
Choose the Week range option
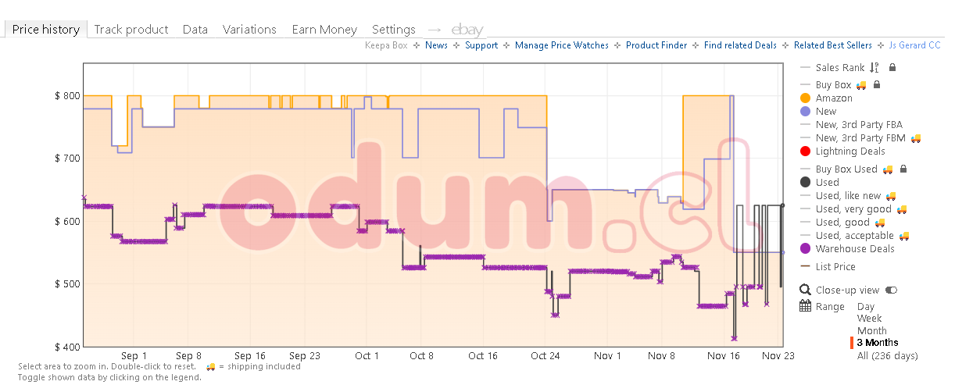tap(870, 319)
